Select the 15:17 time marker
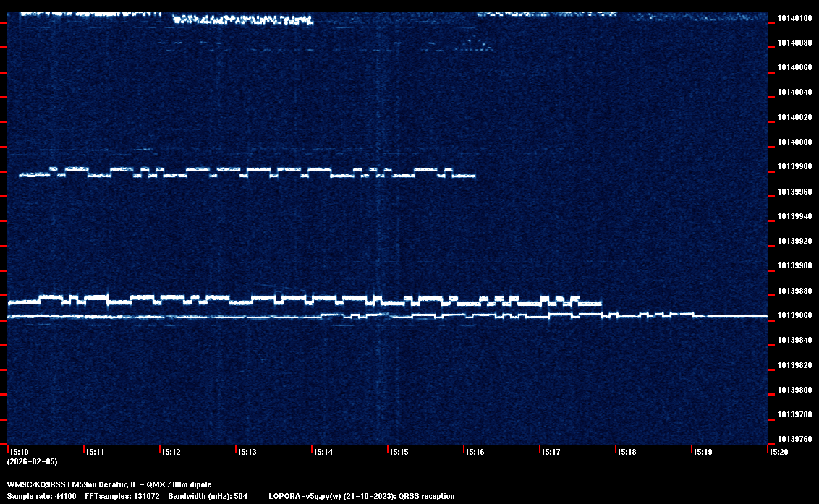This screenshot has width=819, height=504. point(551,452)
